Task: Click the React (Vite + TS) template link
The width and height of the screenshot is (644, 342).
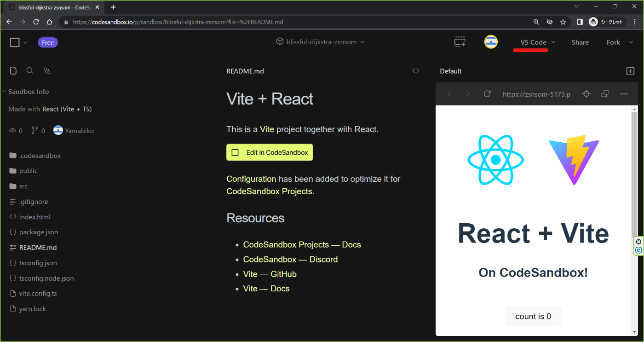Action: tap(67, 109)
